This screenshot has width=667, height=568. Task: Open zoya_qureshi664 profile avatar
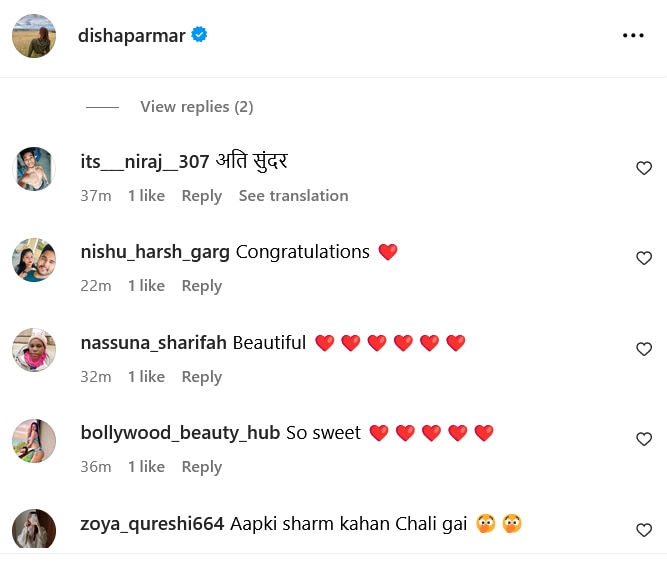(34, 529)
